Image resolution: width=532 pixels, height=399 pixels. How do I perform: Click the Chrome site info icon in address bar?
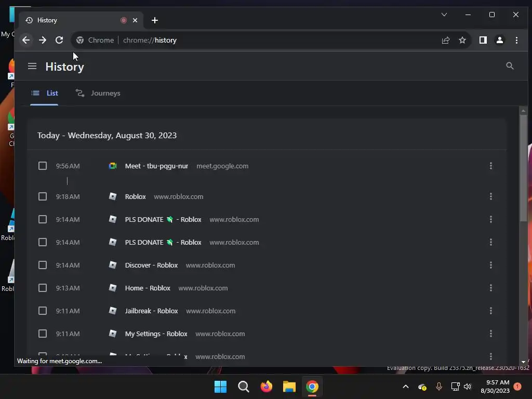[80, 40]
